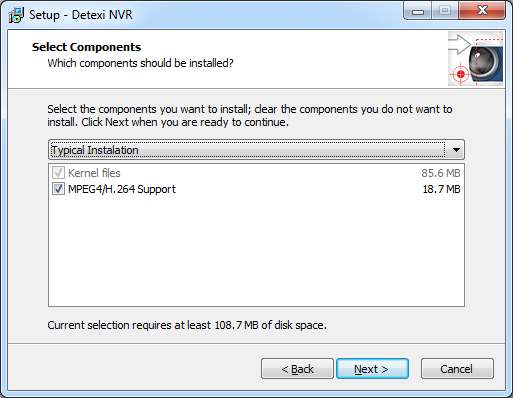
Task: Click the Select Components heading
Action: pyautogui.click(x=86, y=47)
